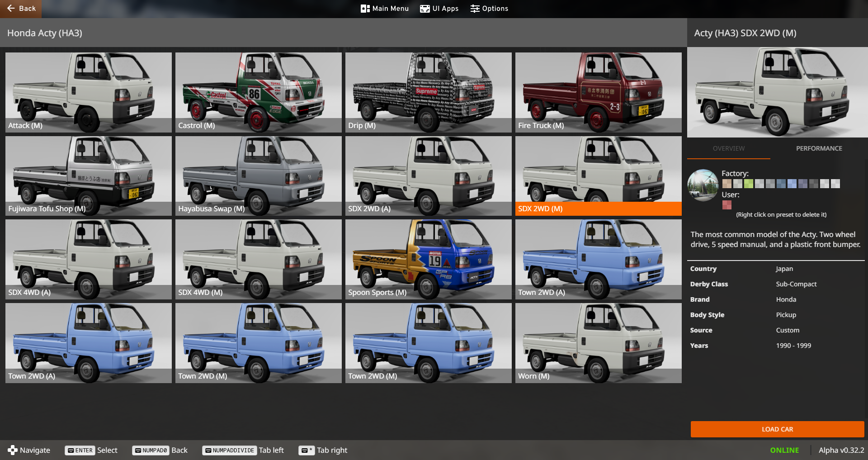Click the Tab right key icon
The image size is (868, 460).
click(x=307, y=451)
